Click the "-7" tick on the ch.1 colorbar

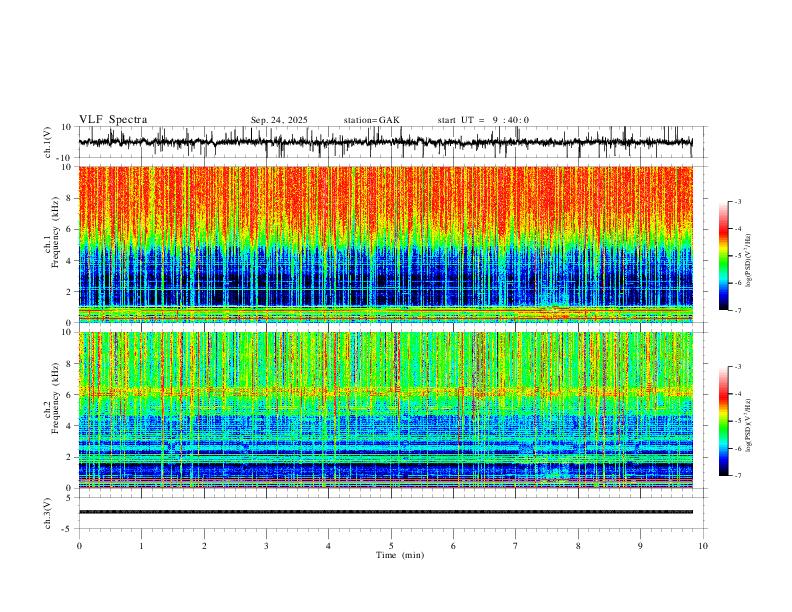[738, 311]
